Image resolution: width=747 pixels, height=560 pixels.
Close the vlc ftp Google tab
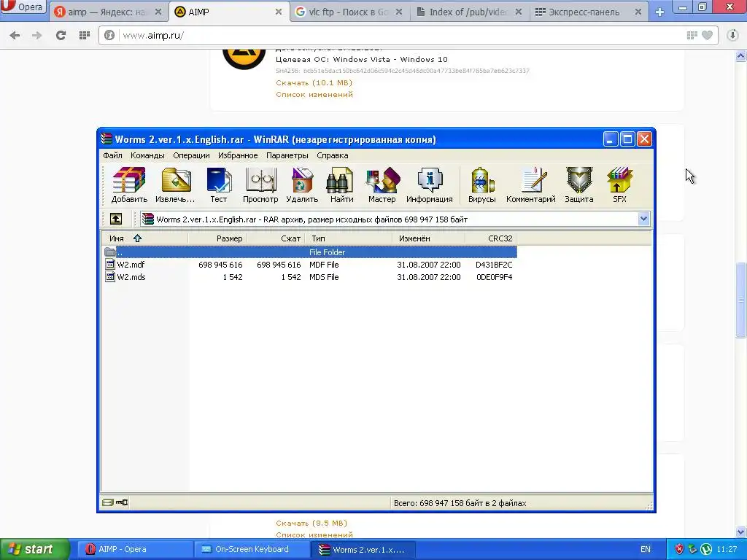tap(399, 12)
